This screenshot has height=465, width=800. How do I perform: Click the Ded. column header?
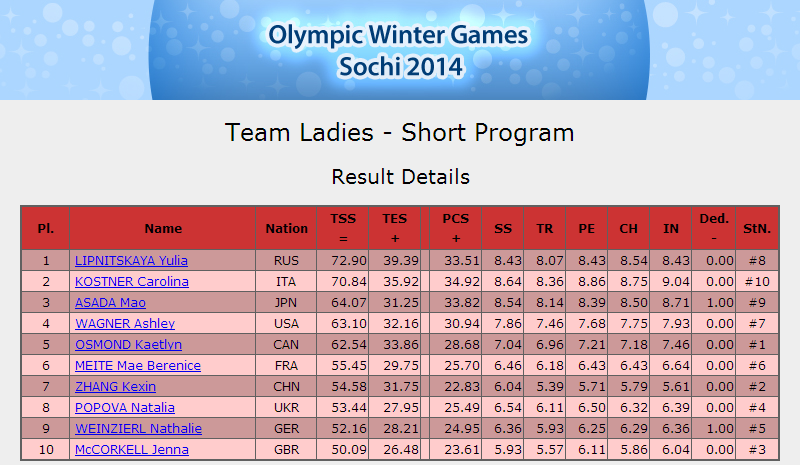[x=714, y=228]
